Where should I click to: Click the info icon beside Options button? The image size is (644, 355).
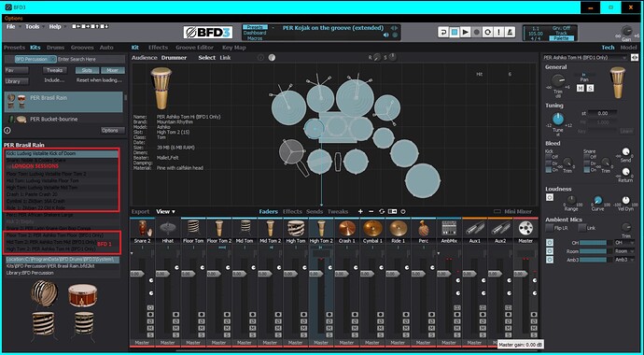pyautogui.click(x=7, y=131)
